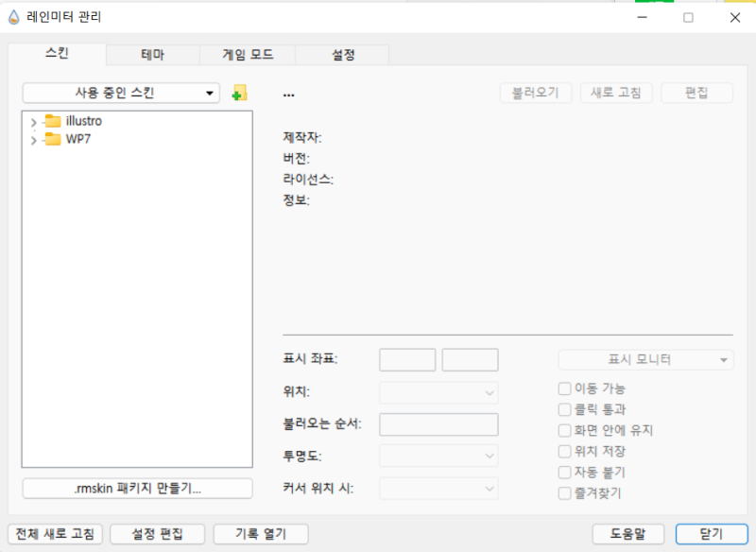Click the 전체 새로 고침 button
Viewport: 756px width, 552px height.
55,533
